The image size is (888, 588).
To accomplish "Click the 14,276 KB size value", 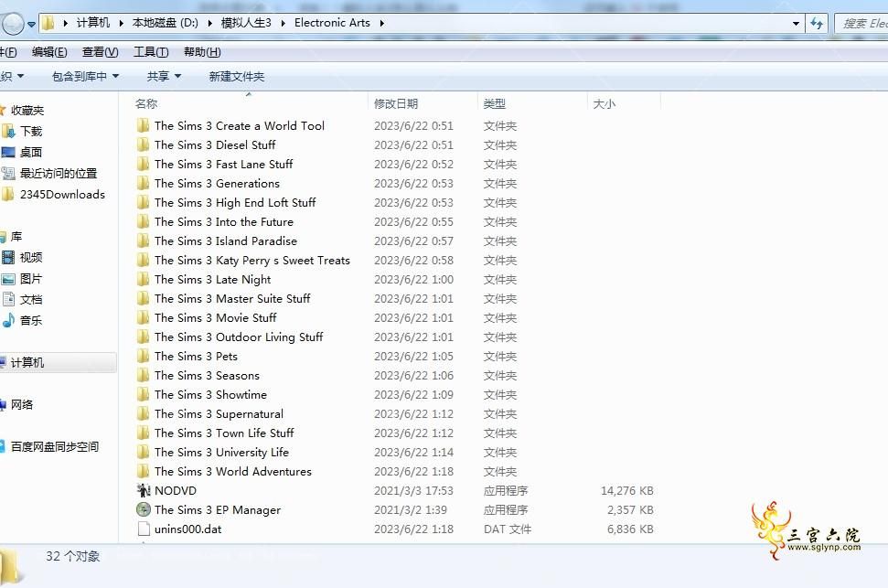I will pos(627,490).
